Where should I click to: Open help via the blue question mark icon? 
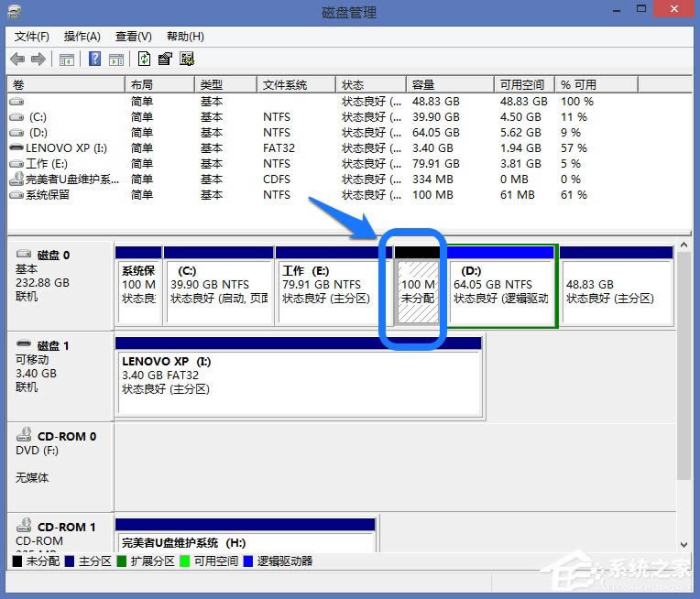95,60
